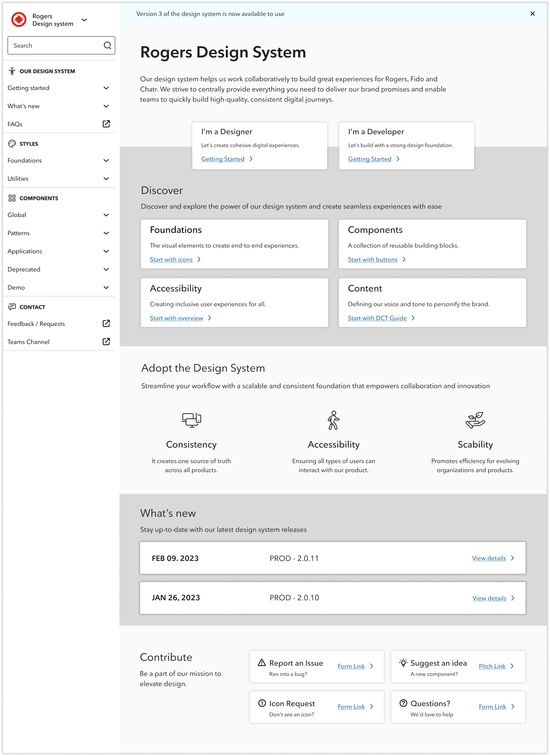Screen dimensions: 550x756
Task: Expand Foundations in the sidebar
Action: click(x=59, y=160)
